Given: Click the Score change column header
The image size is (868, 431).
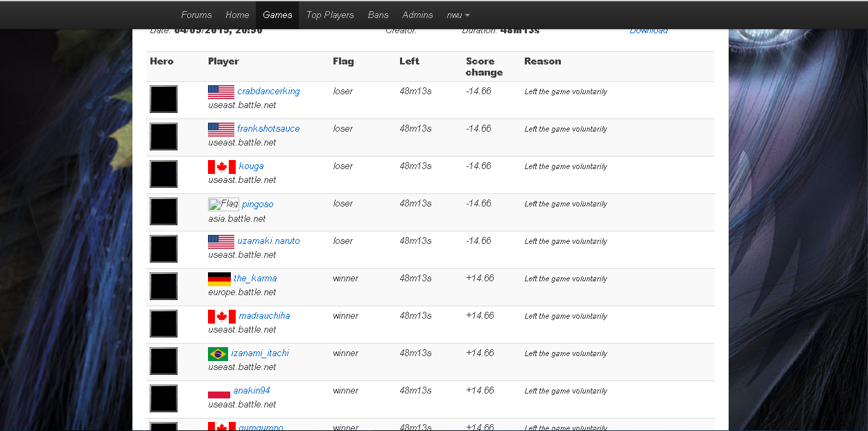Looking at the screenshot, I should [x=484, y=67].
